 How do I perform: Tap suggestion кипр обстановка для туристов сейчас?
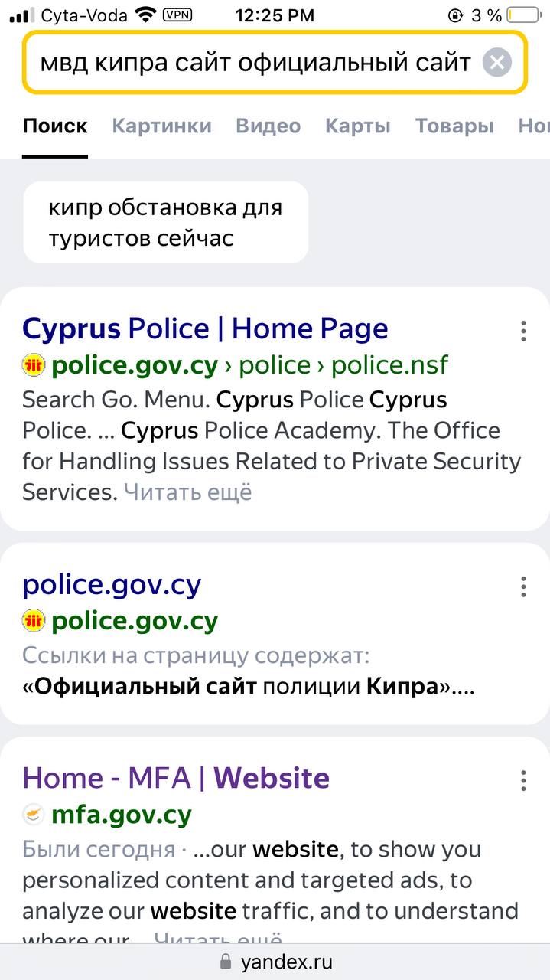point(165,223)
